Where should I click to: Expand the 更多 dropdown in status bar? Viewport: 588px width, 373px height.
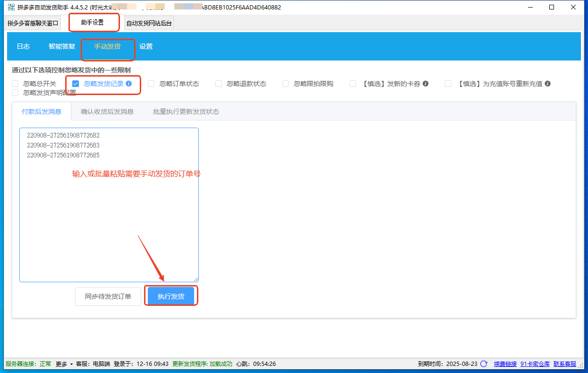(x=64, y=364)
